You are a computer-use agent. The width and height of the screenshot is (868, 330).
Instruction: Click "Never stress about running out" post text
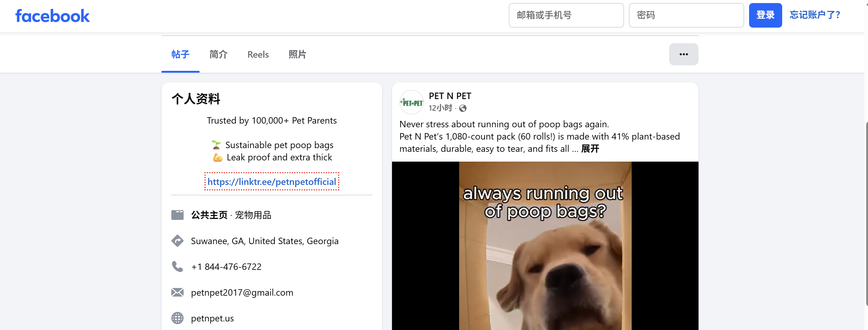point(504,124)
